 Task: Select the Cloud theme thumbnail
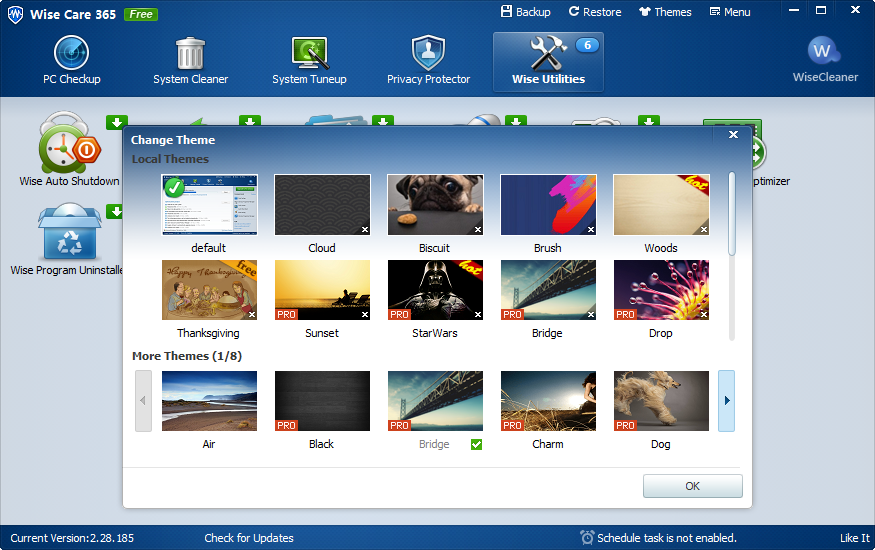point(322,205)
